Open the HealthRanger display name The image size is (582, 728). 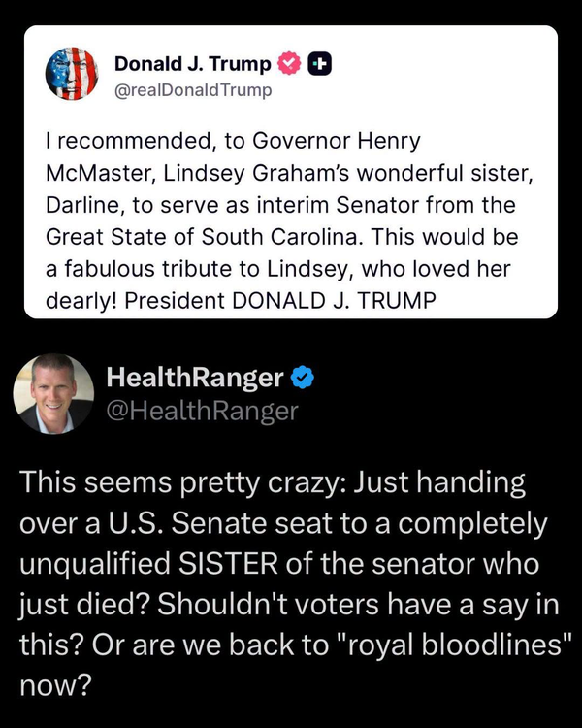click(194, 378)
